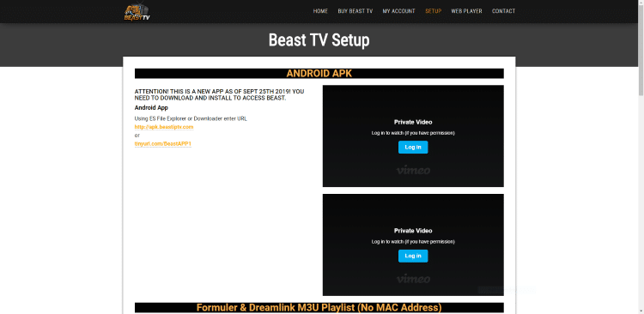Select the SETUP menu item
644x314 pixels.
point(434,11)
